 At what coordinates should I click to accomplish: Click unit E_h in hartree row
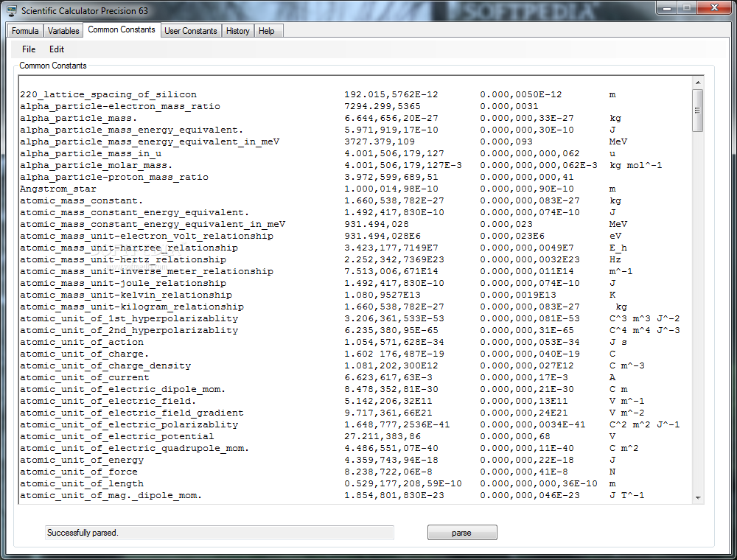coord(618,248)
